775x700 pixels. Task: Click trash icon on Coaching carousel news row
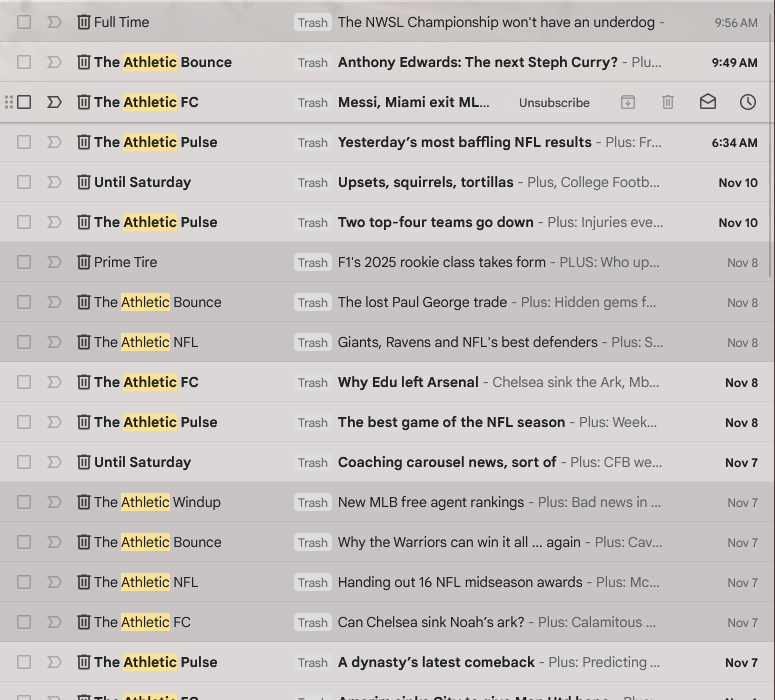click(84, 462)
